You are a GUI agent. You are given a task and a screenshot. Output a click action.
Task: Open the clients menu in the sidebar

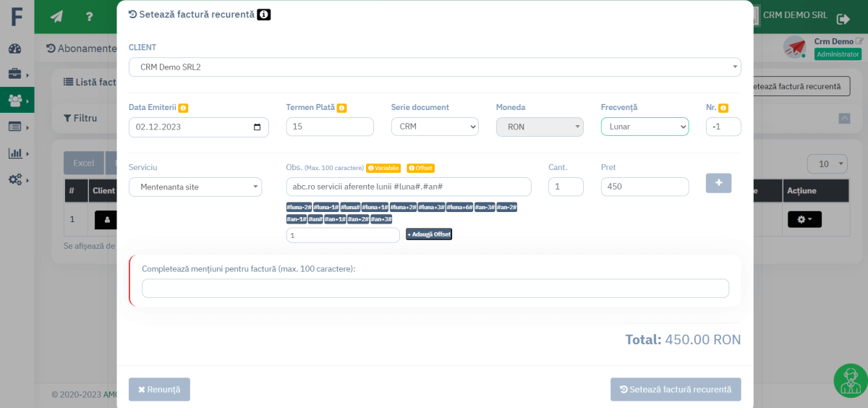point(15,101)
